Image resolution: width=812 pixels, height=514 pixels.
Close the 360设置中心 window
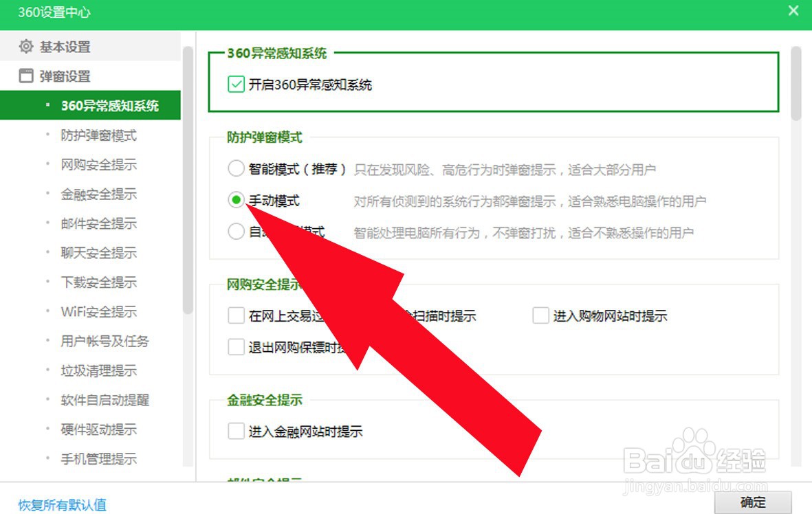click(x=793, y=11)
